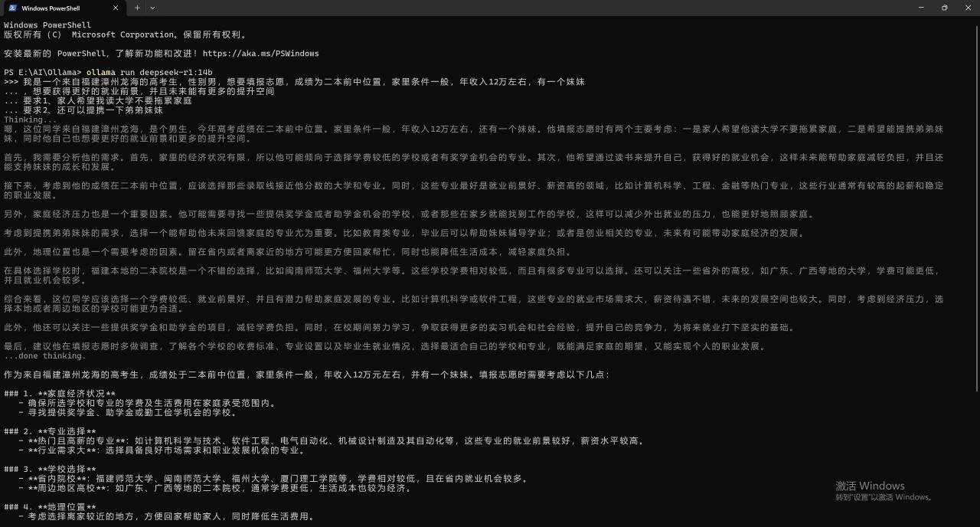Click the '寻找提供奖学金' bullet line

pos(128,412)
